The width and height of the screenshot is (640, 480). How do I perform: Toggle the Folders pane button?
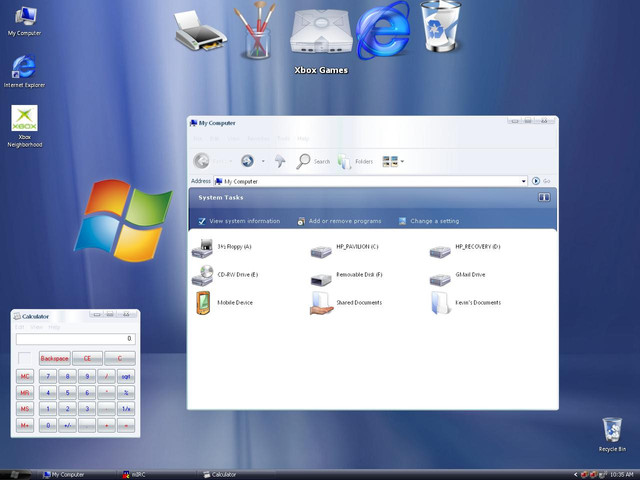(355, 162)
